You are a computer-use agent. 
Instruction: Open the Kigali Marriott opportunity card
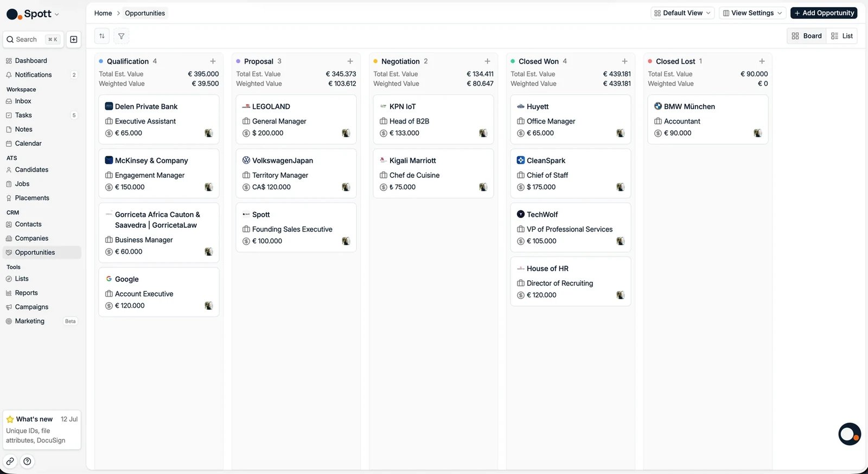433,174
